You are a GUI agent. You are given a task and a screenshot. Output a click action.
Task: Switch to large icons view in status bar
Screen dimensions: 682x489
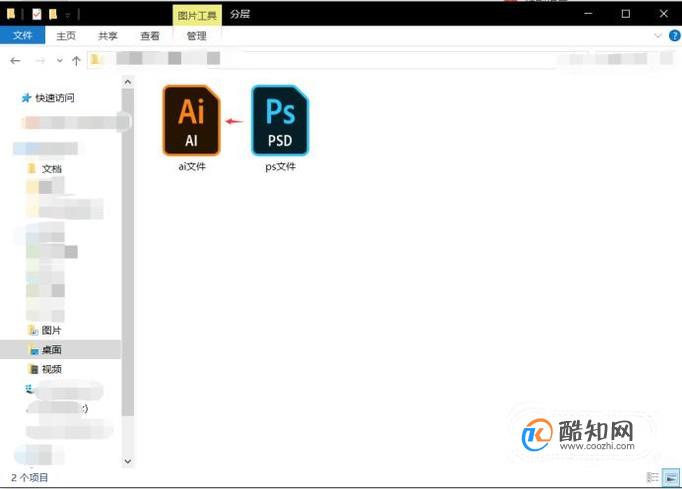[x=671, y=477]
